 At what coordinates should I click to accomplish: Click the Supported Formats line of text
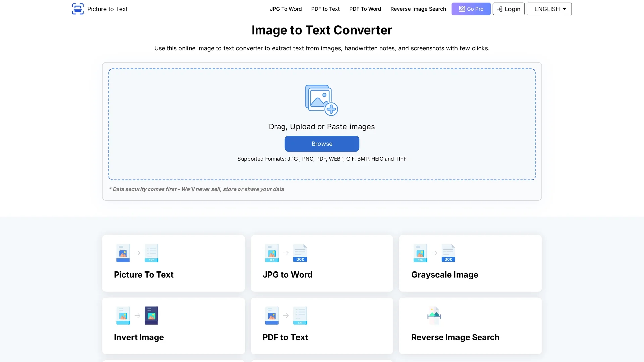coord(322,159)
